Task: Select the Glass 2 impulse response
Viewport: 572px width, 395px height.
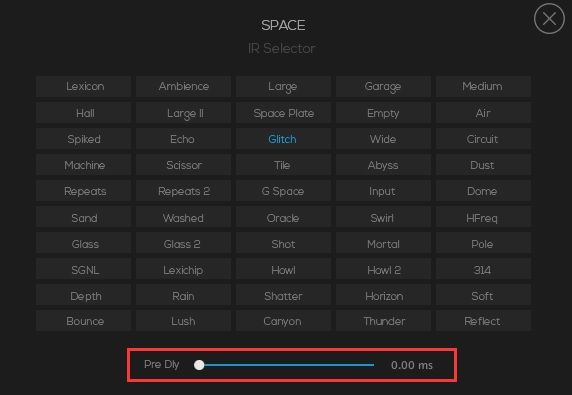Action: 183,244
